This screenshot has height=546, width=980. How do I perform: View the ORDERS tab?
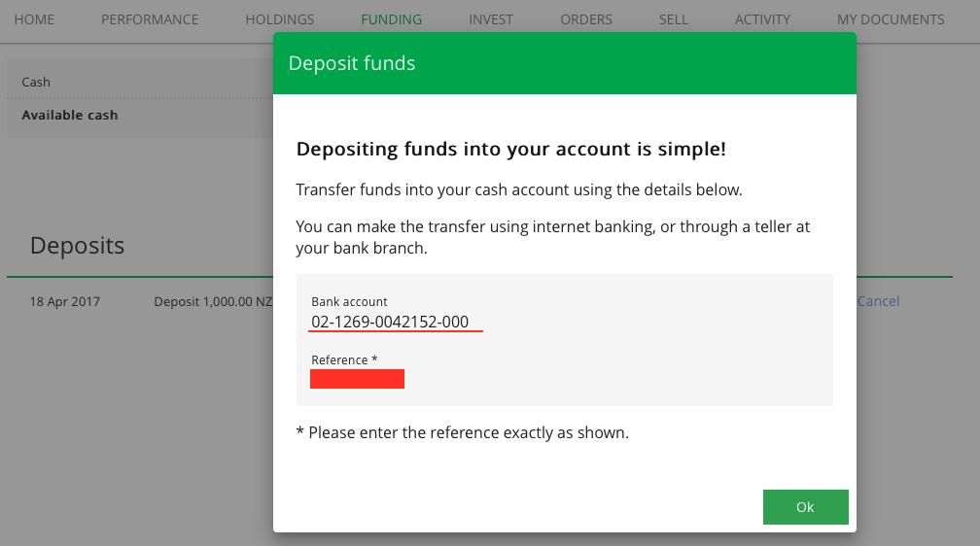pyautogui.click(x=586, y=19)
